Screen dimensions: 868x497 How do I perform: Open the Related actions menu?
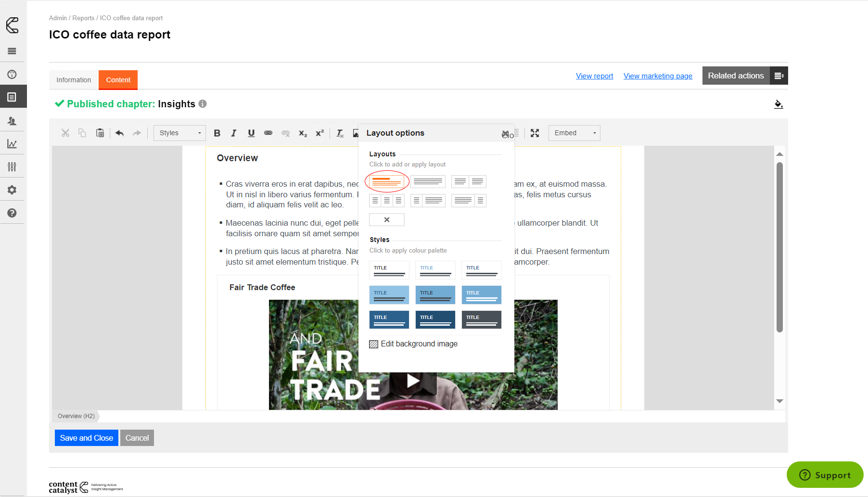tap(744, 76)
